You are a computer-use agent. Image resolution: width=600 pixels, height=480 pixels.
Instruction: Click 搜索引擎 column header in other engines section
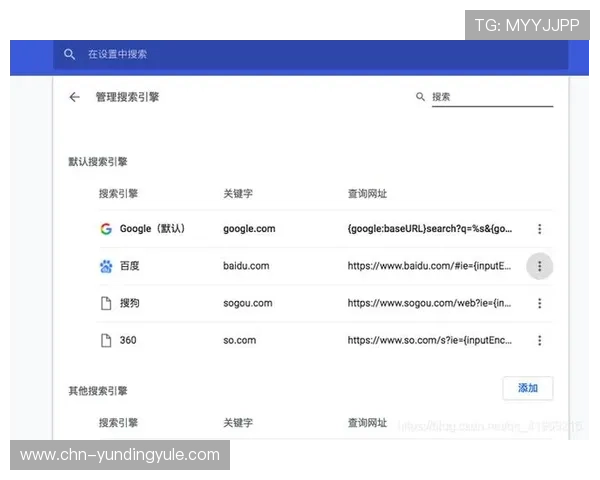118,423
